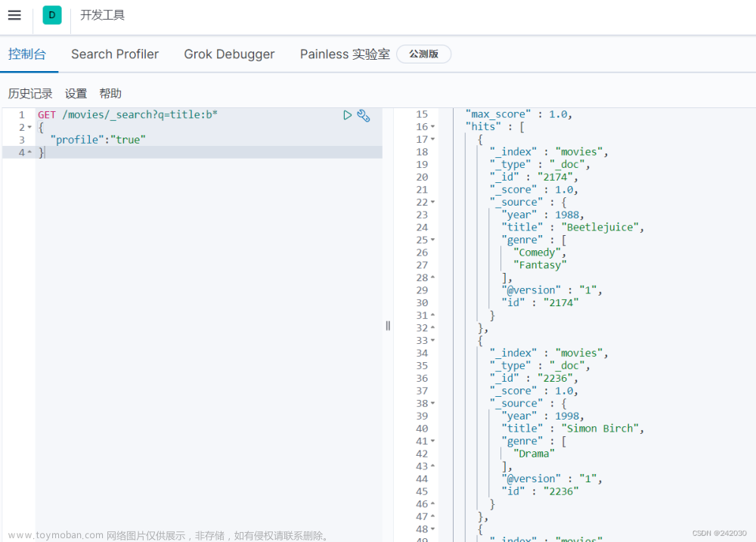Switch to the 控制台 tab

(27, 54)
